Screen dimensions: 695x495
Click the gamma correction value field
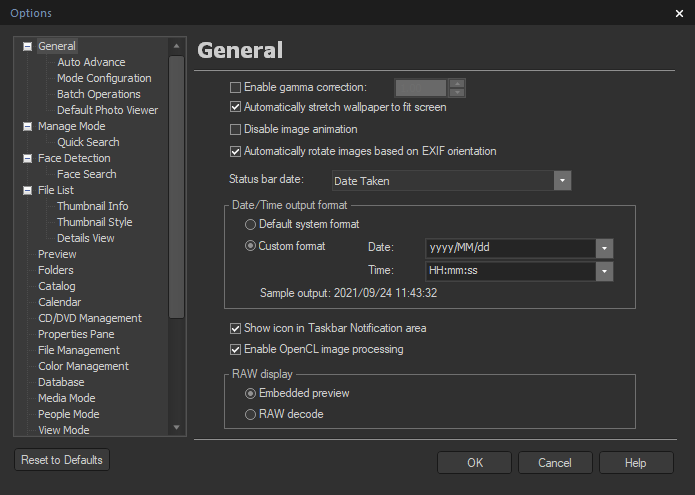[x=421, y=88]
